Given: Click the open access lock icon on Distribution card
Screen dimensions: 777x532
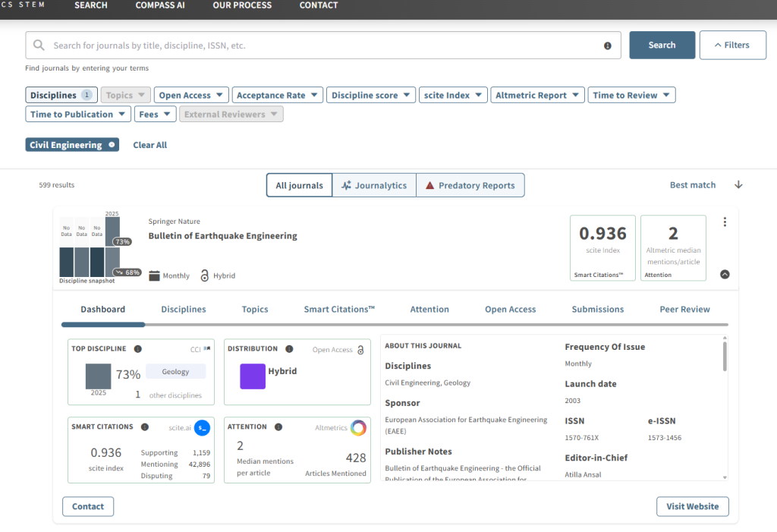Looking at the screenshot, I should 360,350.
